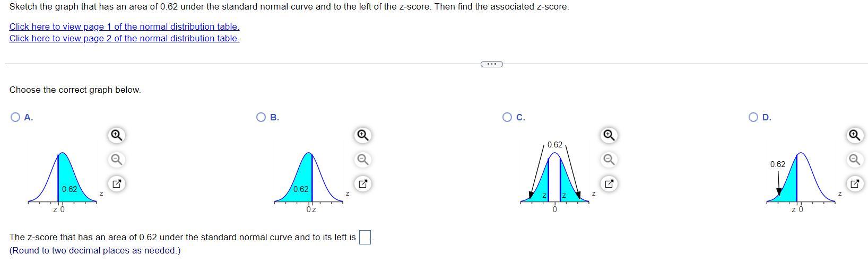Choose option D radio button

[753, 117]
